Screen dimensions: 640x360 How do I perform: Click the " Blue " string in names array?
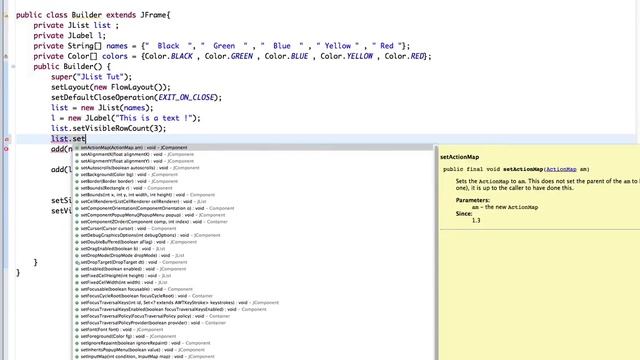282,46
